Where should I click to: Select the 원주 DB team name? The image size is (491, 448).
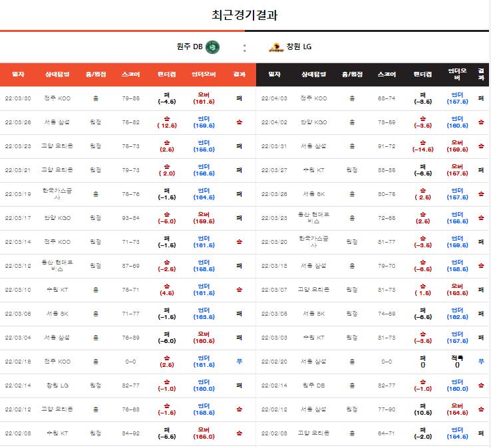pyautogui.click(x=190, y=47)
